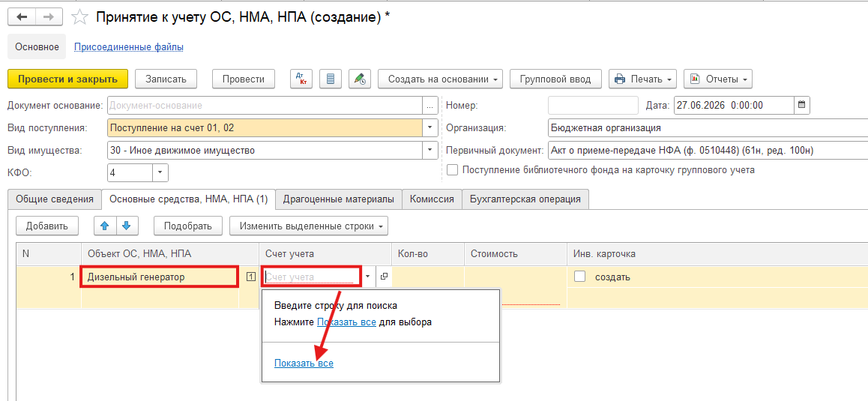
Task: Switch to Общие сведения tab
Action: (54, 199)
